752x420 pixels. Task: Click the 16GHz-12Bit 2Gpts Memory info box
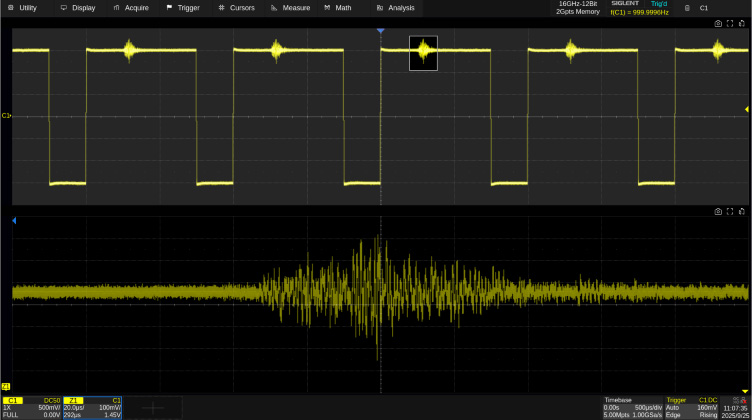tap(577, 8)
